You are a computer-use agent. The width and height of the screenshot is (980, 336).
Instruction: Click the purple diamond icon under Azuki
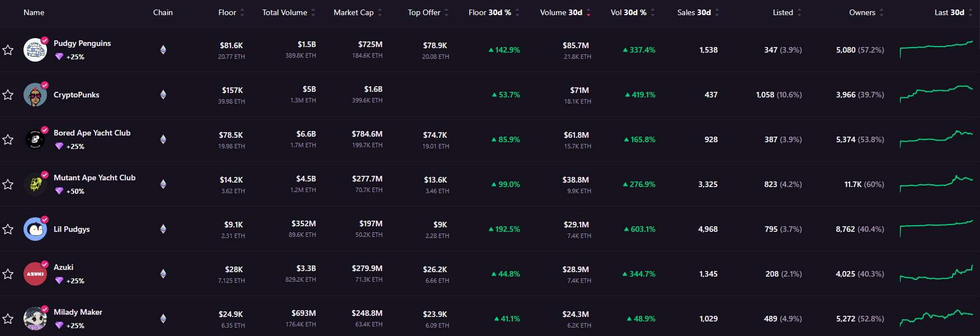(59, 281)
